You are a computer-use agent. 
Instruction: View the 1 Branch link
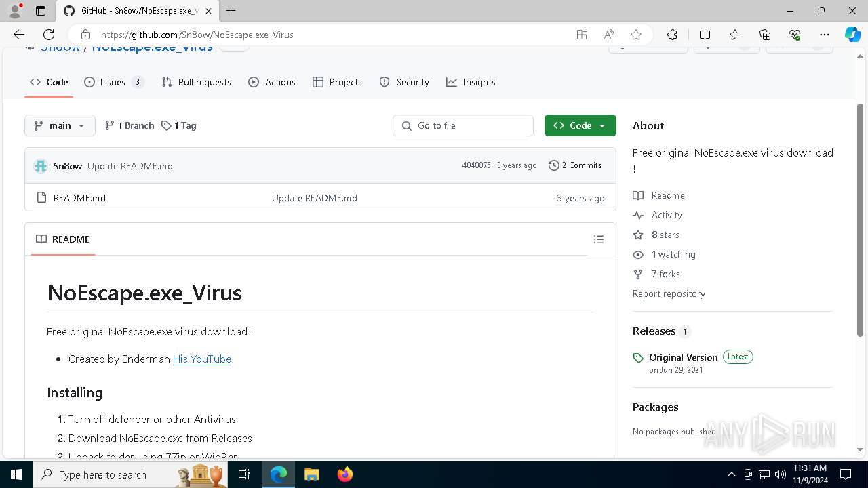(130, 125)
